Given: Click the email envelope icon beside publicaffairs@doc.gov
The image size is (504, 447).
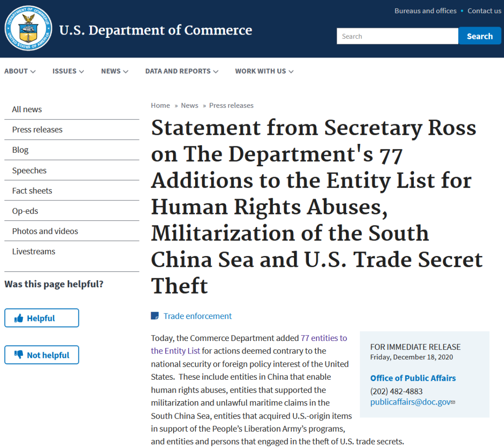Looking at the screenshot, I should click(x=453, y=402).
